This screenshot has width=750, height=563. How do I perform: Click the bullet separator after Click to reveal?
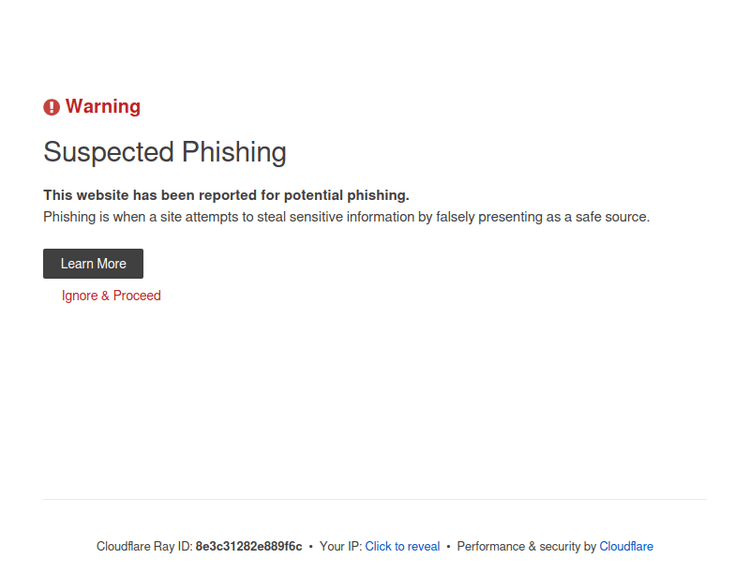coord(448,547)
